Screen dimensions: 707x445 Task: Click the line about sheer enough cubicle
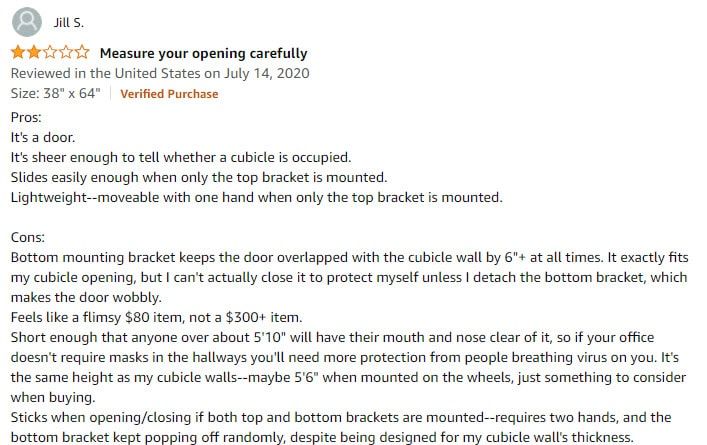pyautogui.click(x=181, y=157)
